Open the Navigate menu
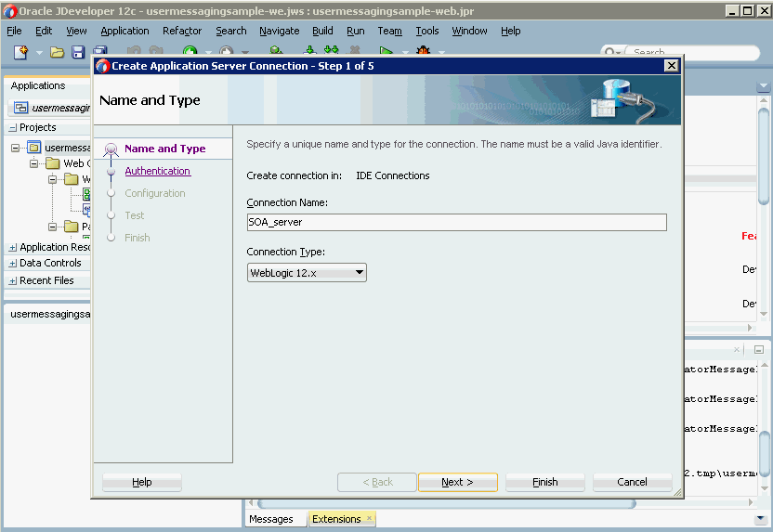 [x=279, y=31]
